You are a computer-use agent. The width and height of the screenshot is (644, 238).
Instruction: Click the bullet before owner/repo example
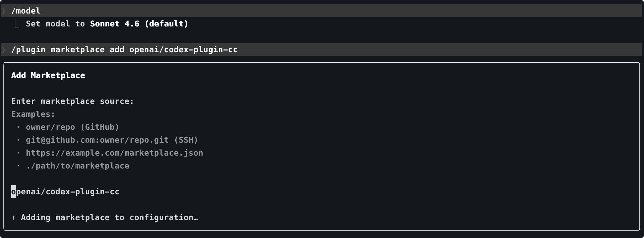[x=18, y=127]
